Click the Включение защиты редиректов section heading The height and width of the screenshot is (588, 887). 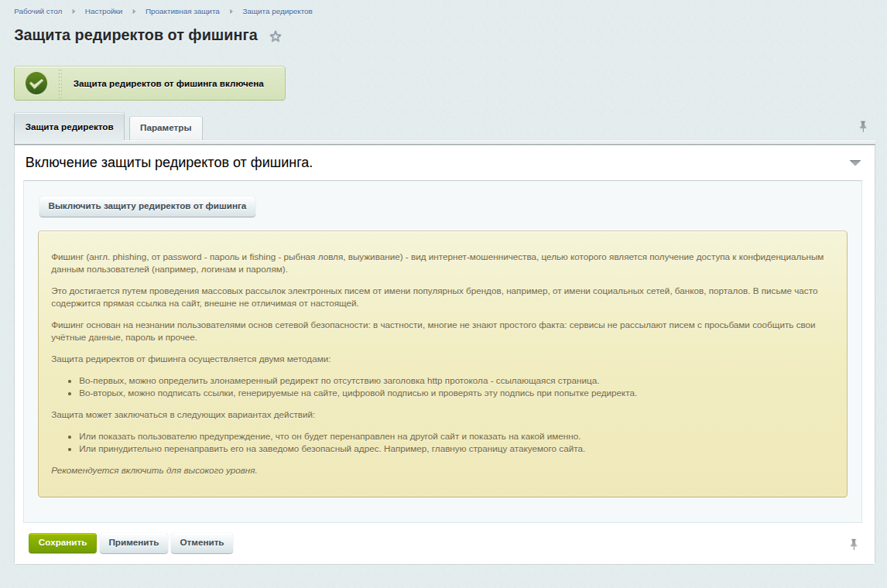(x=169, y=162)
